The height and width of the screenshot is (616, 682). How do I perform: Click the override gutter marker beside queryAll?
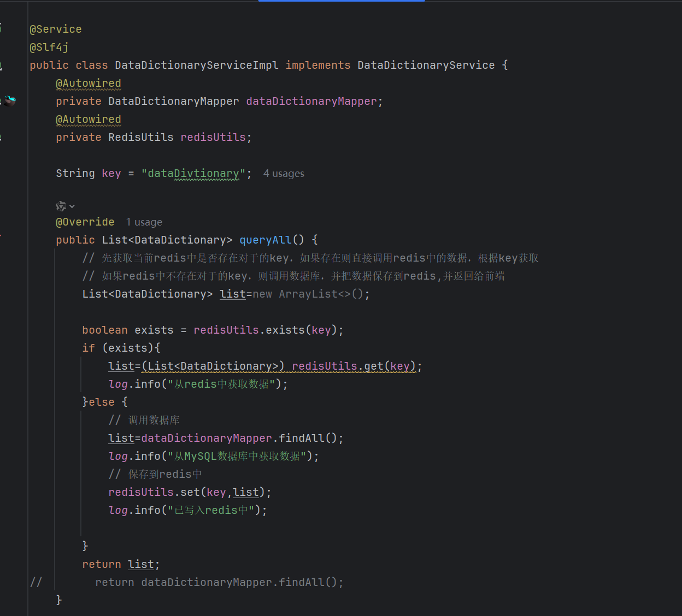tap(1, 235)
